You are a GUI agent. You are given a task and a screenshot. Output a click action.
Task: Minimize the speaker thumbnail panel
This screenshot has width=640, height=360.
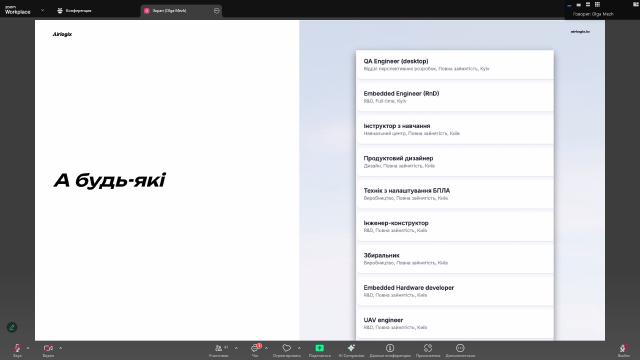569,5
